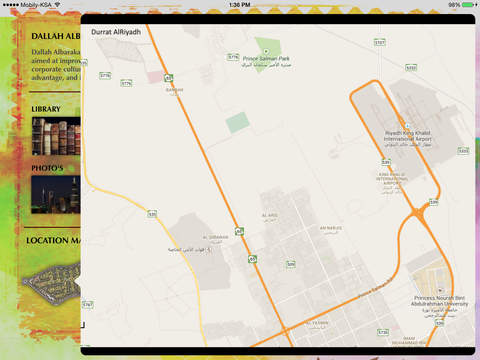Select the Riyadh King Khalid Airport marker
Image resolution: width=480 pixels, height=360 pixels.
407,126
